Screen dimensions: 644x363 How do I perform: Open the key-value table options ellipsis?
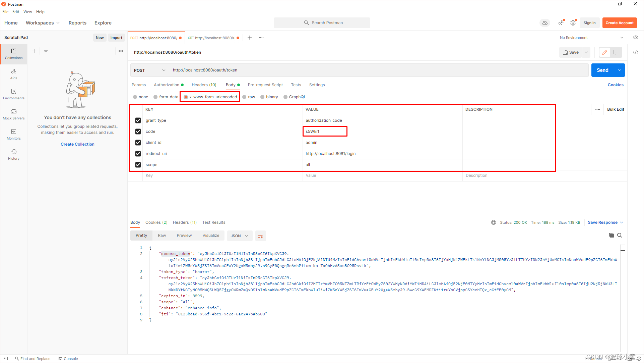coord(597,109)
